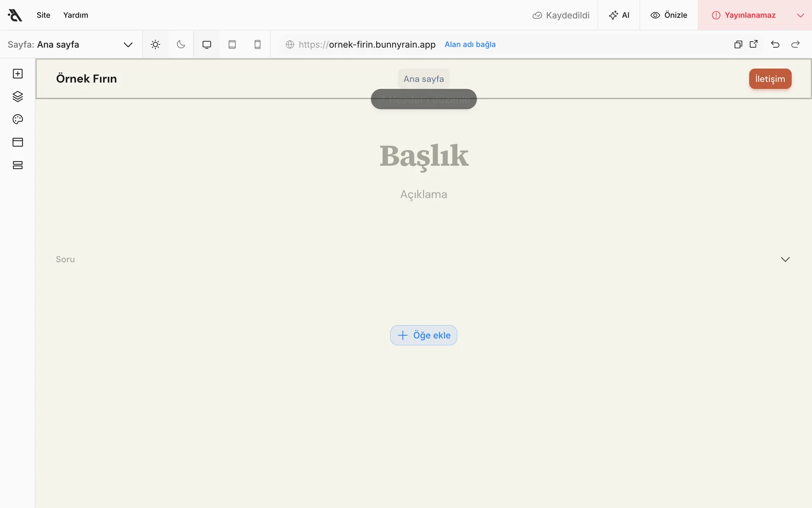Click the Kaydedildi save status
This screenshot has height=508, width=812.
tap(561, 15)
